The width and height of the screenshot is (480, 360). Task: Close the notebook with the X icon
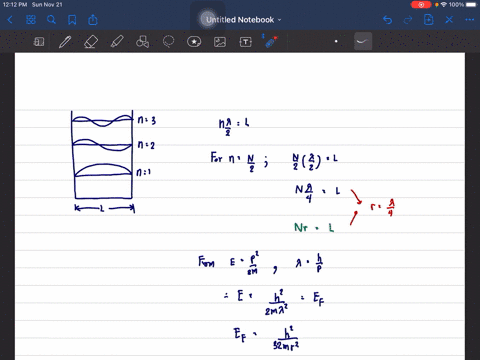(449, 20)
